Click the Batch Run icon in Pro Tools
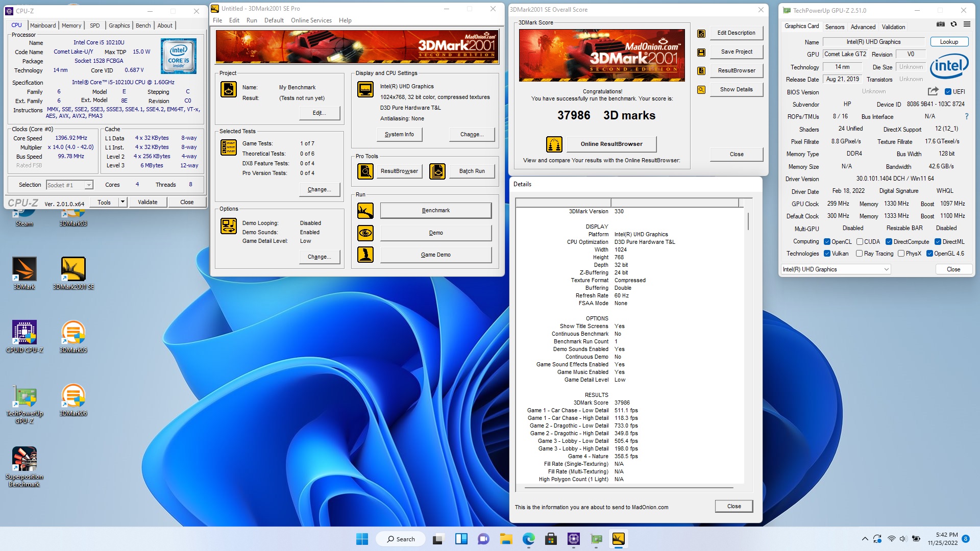The height and width of the screenshot is (551, 980). 437,171
